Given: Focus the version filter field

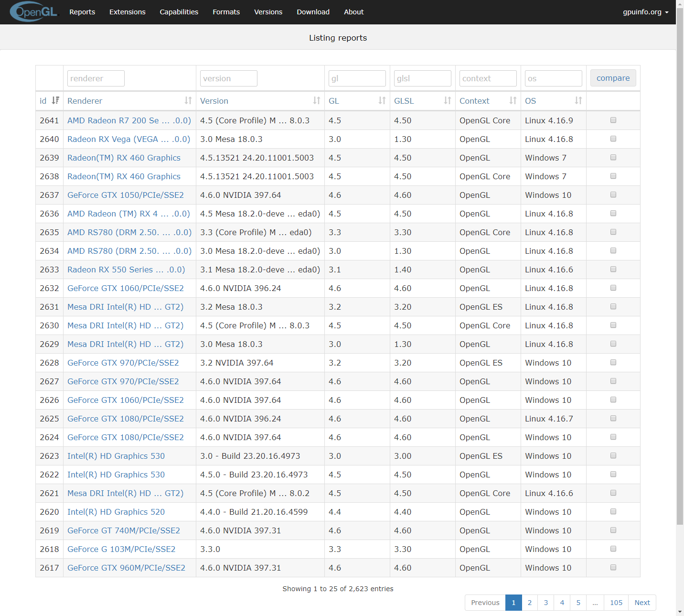Looking at the screenshot, I should point(229,78).
